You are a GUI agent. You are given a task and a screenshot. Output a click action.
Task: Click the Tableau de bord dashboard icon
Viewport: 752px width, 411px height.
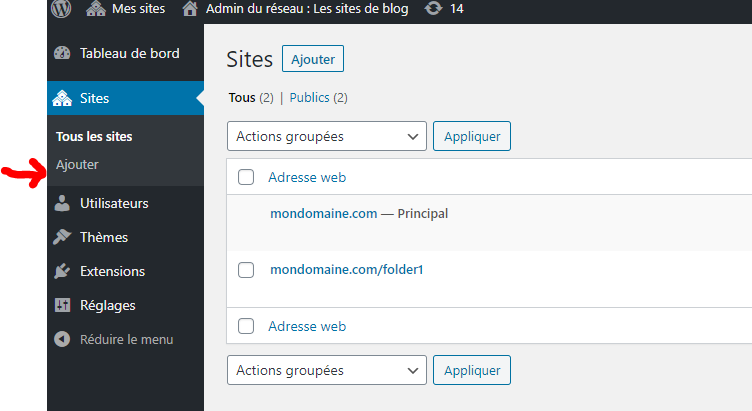tap(63, 54)
